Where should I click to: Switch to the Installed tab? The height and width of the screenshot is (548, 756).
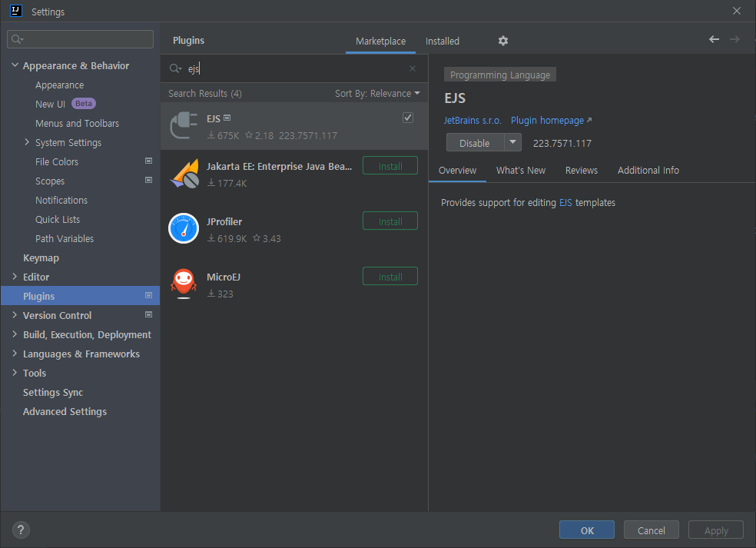tap(442, 42)
